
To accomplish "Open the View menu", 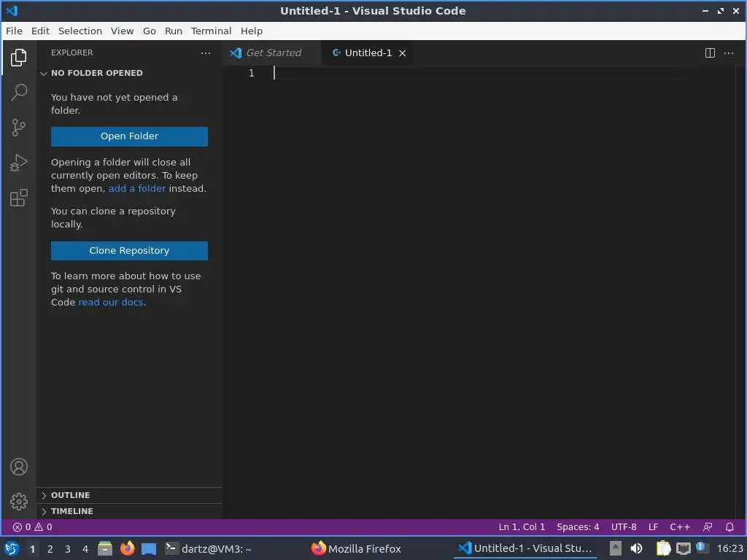I will tap(122, 31).
